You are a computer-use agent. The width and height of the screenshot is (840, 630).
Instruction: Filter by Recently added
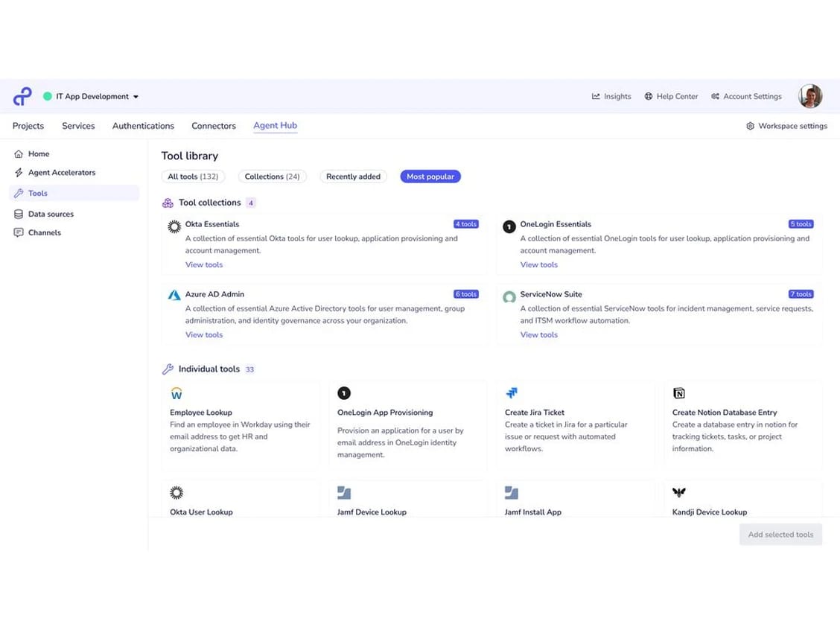[353, 176]
